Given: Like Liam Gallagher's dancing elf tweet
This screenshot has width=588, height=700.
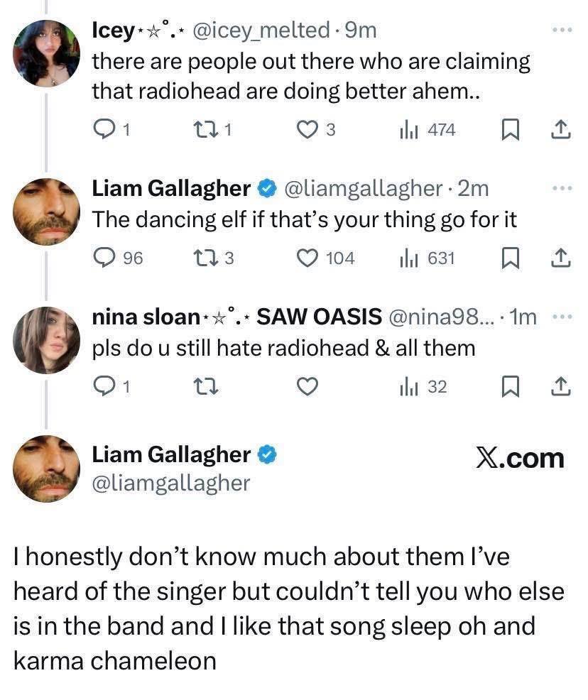Looking at the screenshot, I should (308, 258).
